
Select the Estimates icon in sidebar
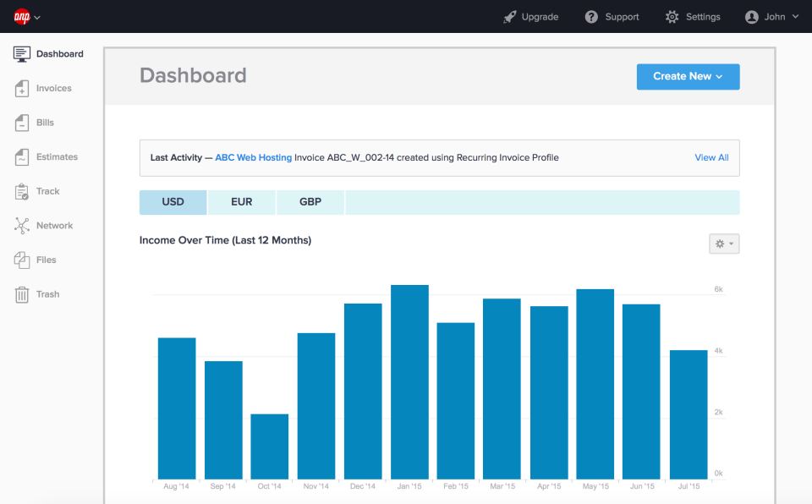pyautogui.click(x=22, y=157)
